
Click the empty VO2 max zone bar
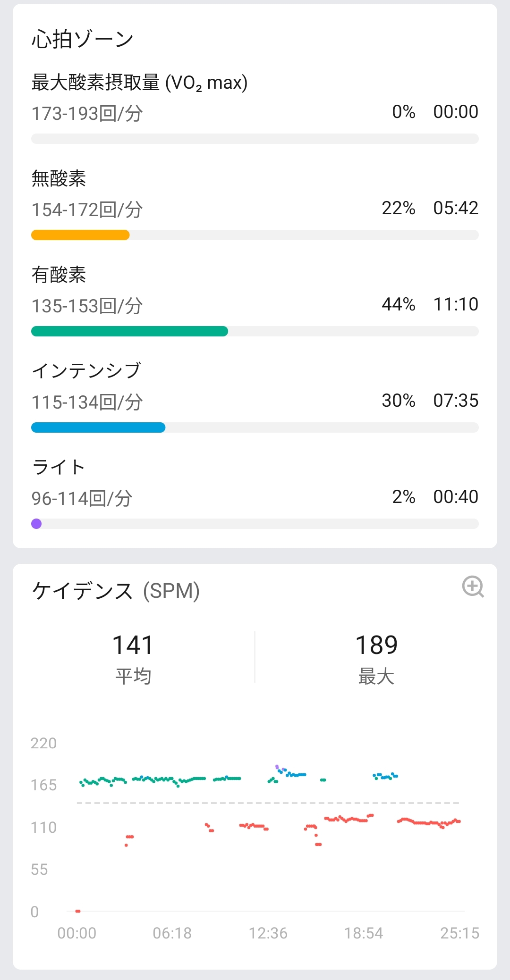click(x=255, y=139)
